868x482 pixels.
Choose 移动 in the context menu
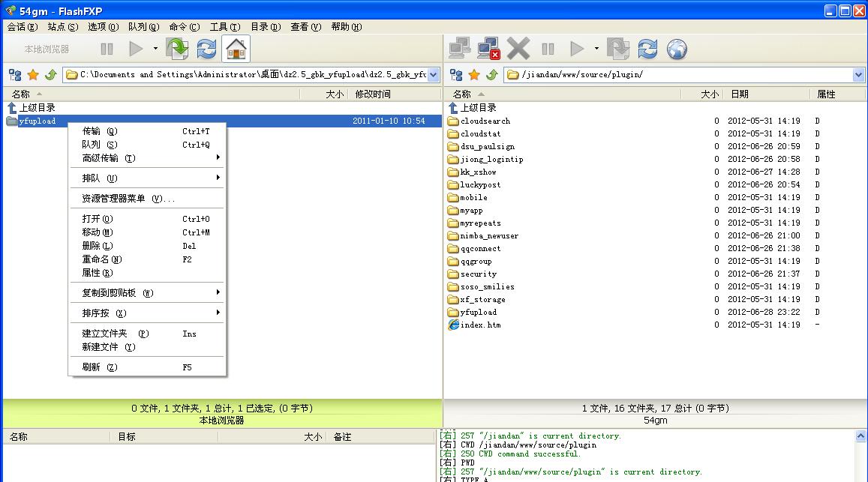coord(147,232)
